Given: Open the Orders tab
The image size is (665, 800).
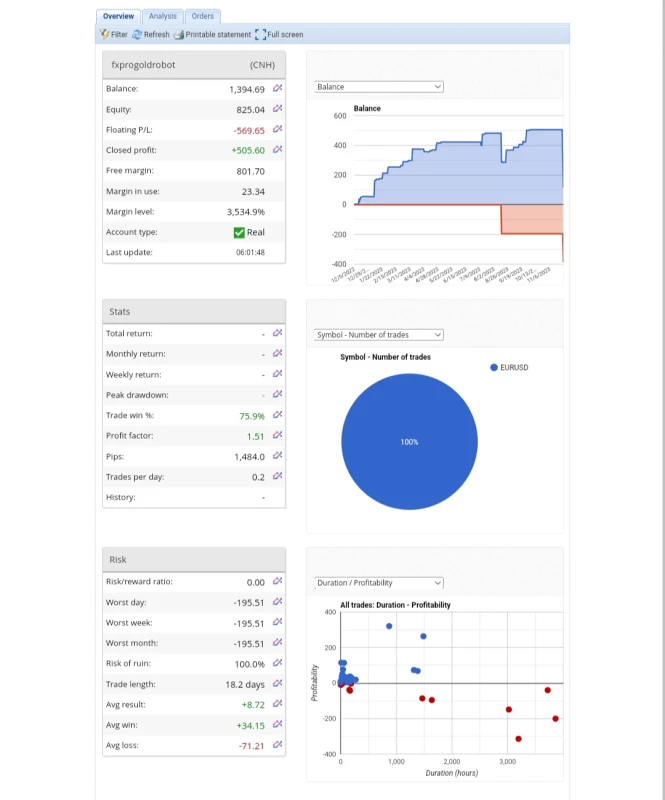Looking at the screenshot, I should point(203,16).
